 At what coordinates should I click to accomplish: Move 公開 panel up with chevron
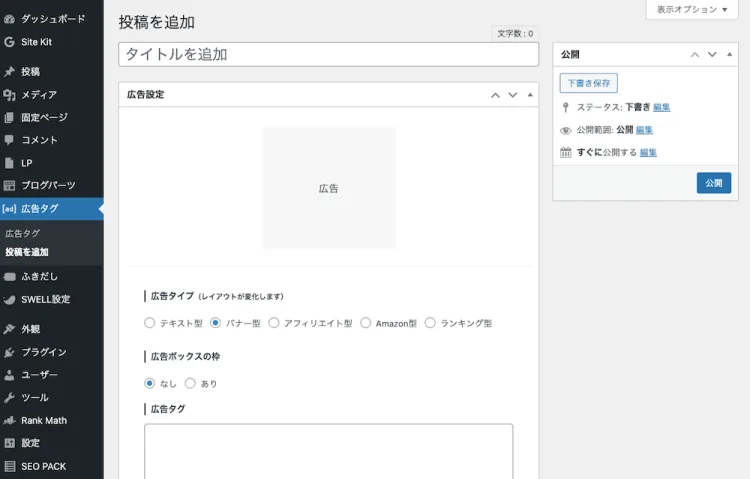point(695,55)
